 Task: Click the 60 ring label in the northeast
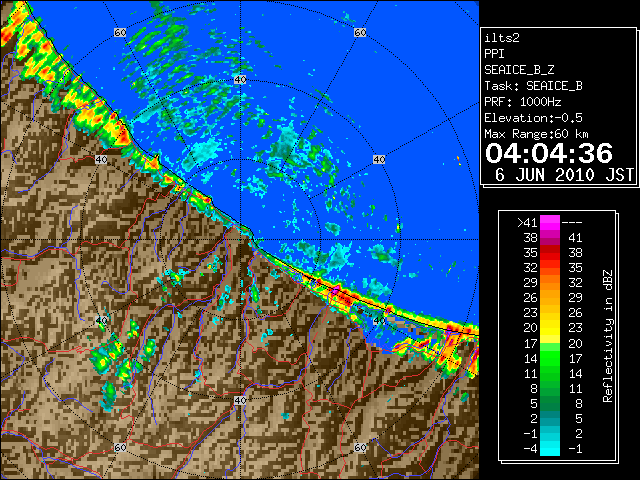(x=360, y=32)
